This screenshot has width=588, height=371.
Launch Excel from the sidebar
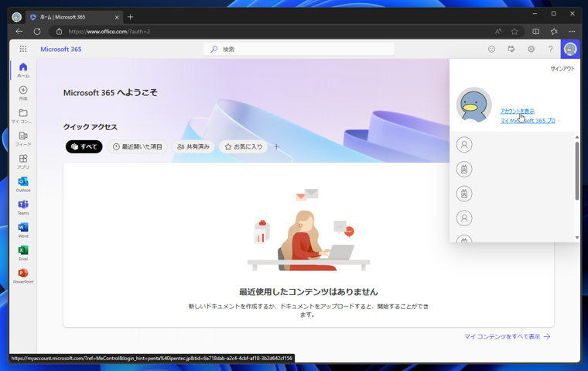click(x=23, y=253)
